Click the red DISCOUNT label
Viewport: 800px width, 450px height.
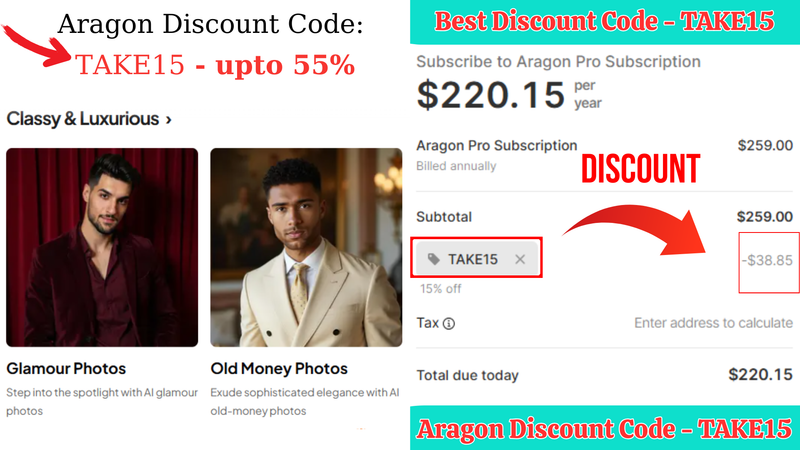pyautogui.click(x=640, y=169)
